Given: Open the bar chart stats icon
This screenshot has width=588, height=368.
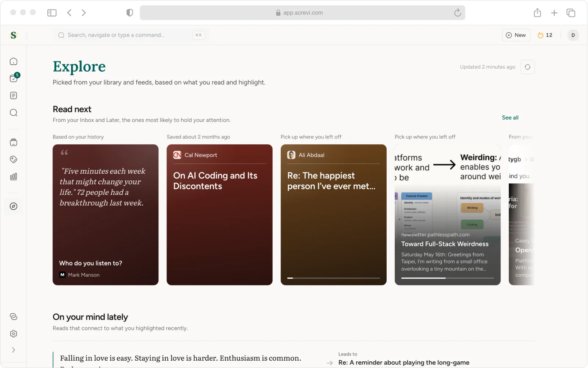Looking at the screenshot, I should 14,177.
